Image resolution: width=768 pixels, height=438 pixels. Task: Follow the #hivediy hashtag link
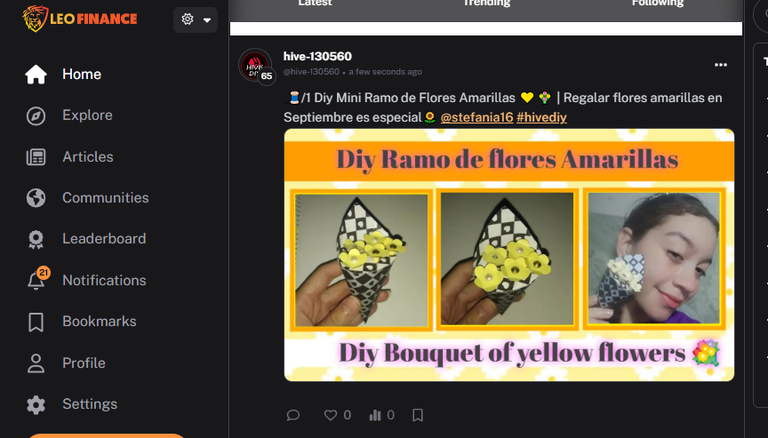point(541,118)
